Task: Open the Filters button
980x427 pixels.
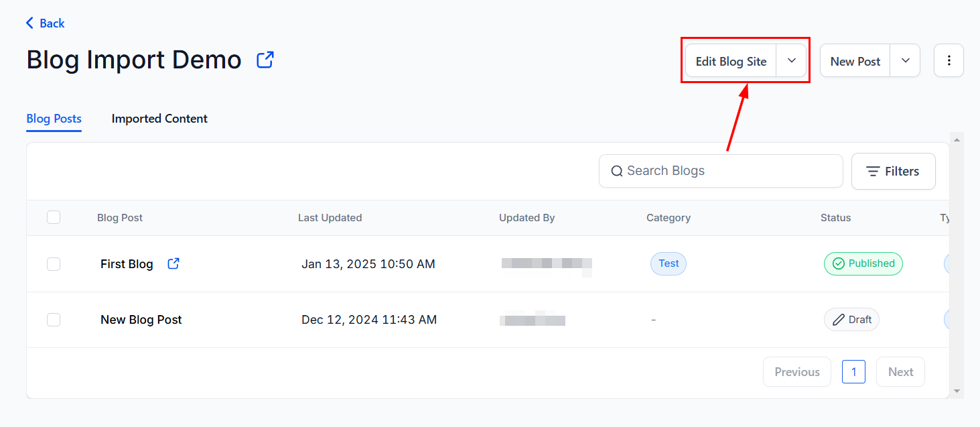Action: pyautogui.click(x=893, y=172)
